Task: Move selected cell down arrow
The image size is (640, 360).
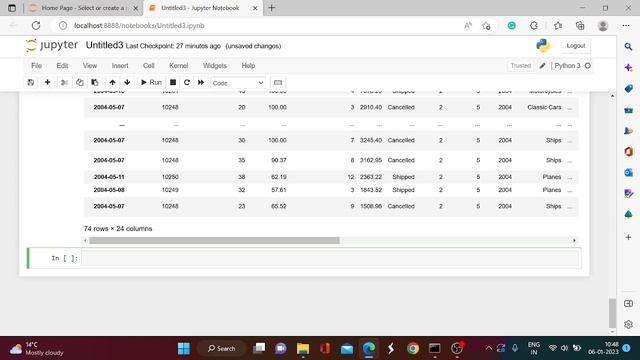Action: [x=127, y=82]
